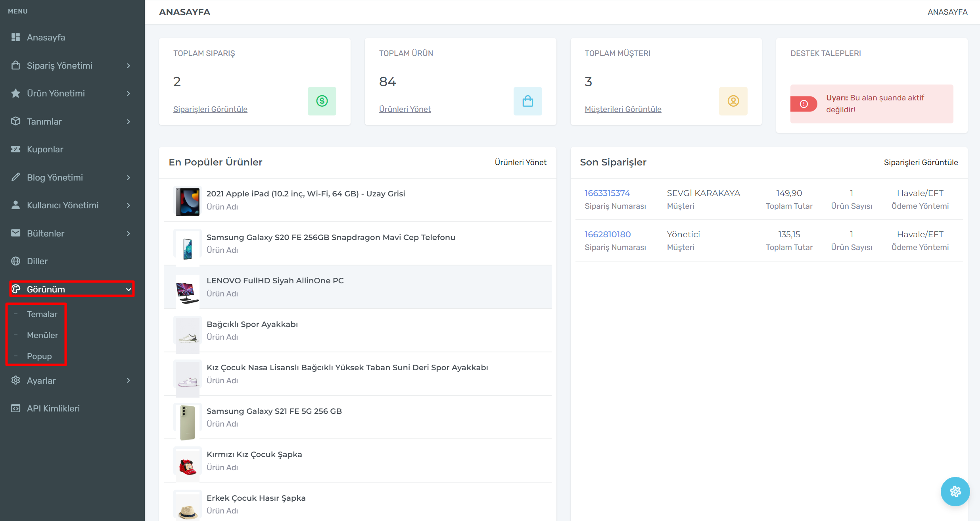Click the blue shopping bag products icon
Image resolution: width=980 pixels, height=521 pixels.
(527, 101)
